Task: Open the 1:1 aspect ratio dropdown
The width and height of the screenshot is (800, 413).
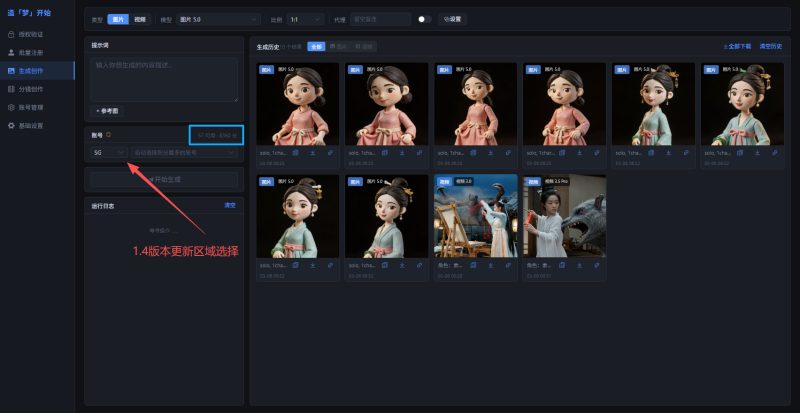Action: pyautogui.click(x=305, y=19)
